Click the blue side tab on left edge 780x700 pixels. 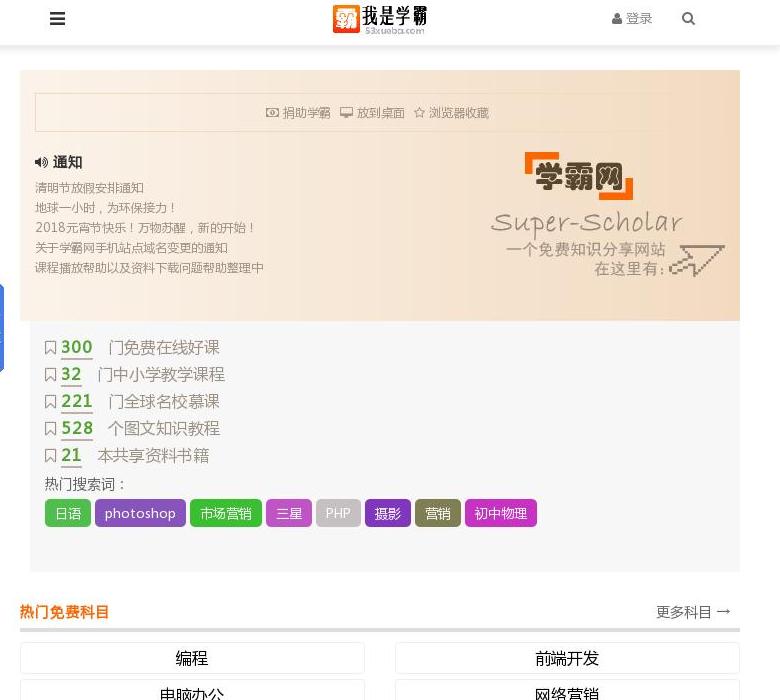click(2, 328)
